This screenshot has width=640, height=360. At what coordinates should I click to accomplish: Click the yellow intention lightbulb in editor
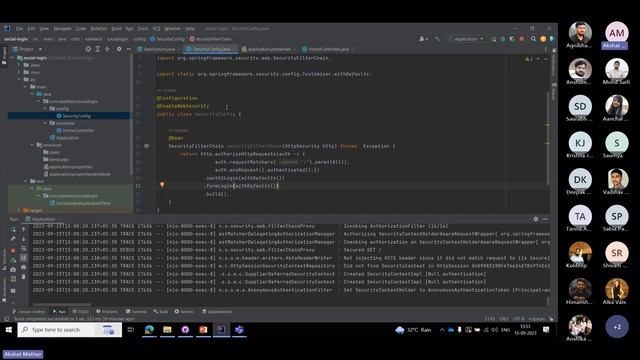[162, 185]
